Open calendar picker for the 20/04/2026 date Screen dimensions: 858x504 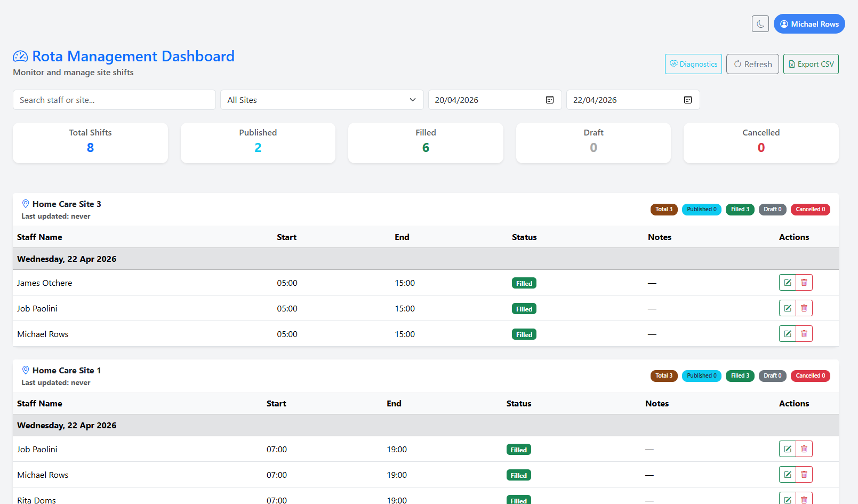point(550,100)
